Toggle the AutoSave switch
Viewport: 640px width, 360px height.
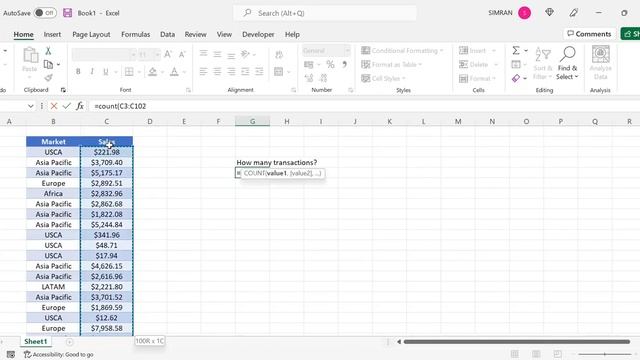point(44,13)
